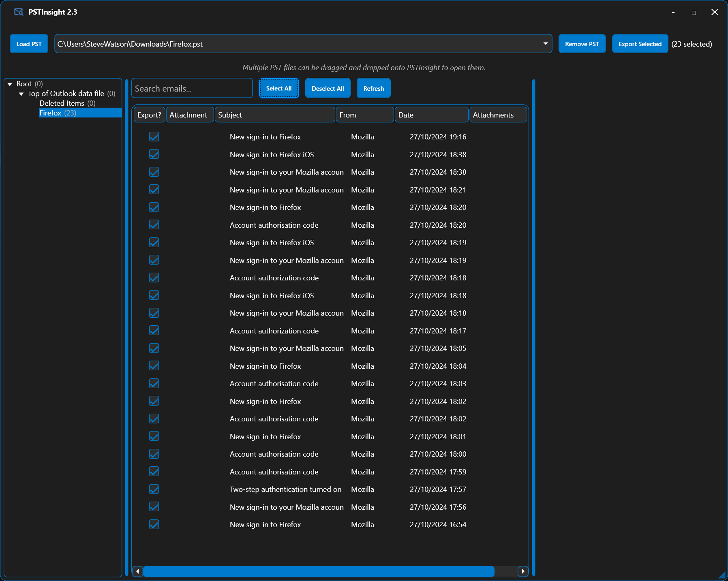The width and height of the screenshot is (728, 581).
Task: Click 'New sign-in to Firefox' subject at 18:02
Action: click(265, 402)
